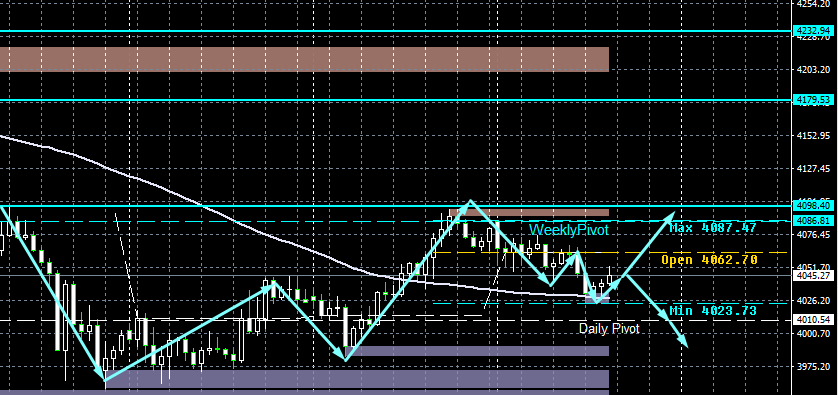The width and height of the screenshot is (838, 395).
Task: Click the WeeklyPivot text label
Action: 569,230
